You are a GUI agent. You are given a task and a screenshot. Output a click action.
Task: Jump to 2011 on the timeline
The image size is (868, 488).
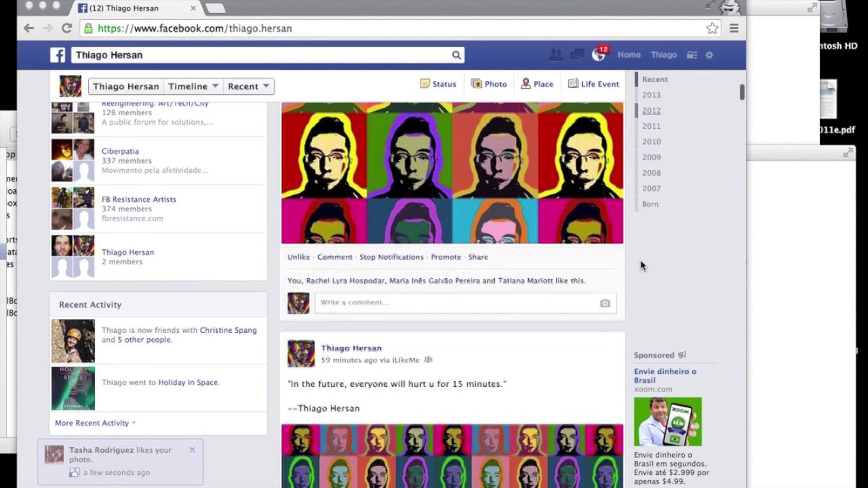point(651,126)
